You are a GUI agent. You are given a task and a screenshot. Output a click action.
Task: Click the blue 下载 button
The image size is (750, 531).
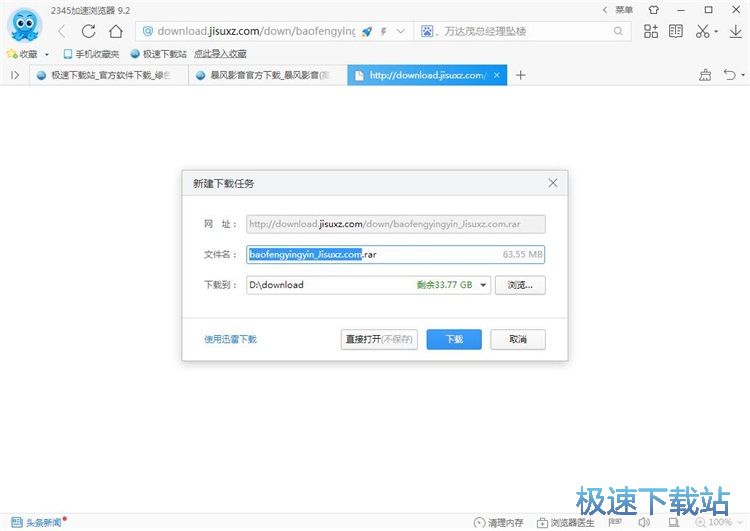point(454,339)
